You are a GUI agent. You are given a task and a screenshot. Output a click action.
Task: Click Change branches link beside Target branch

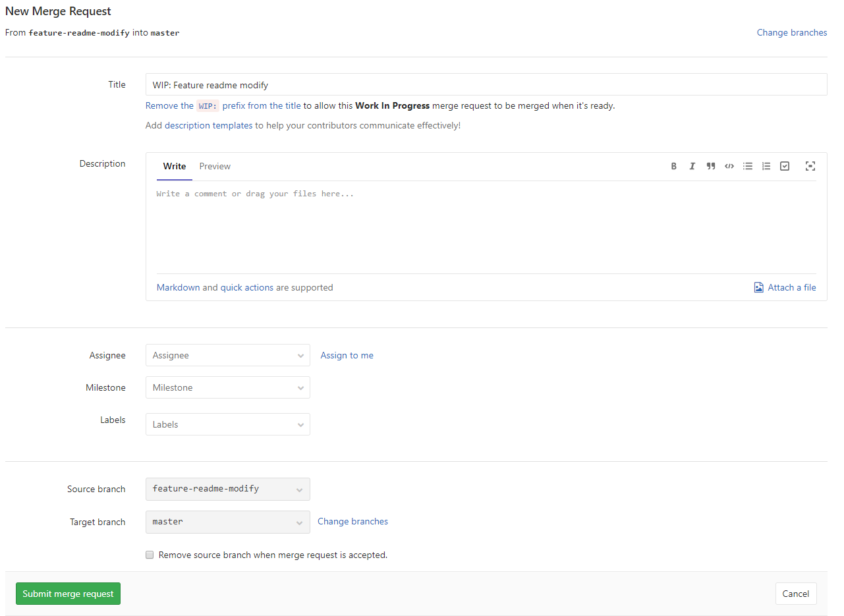click(x=352, y=521)
